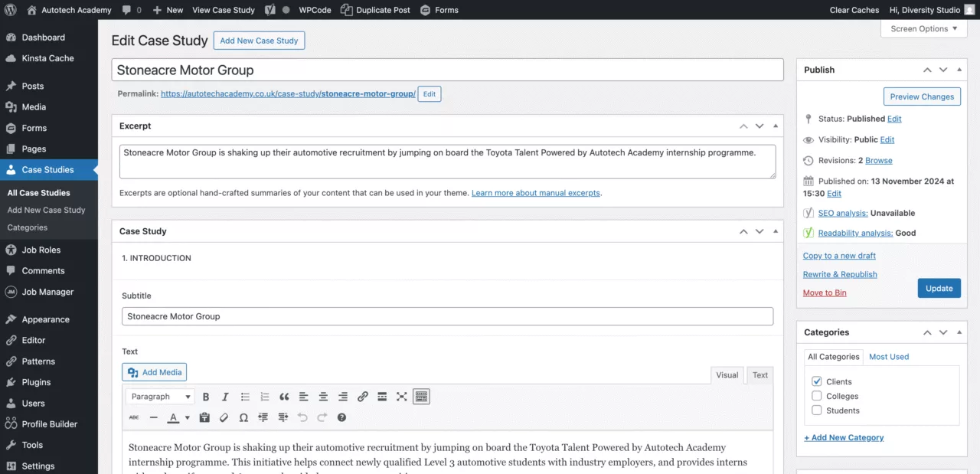Open the text color dropdown arrow
The width and height of the screenshot is (980, 474).
pos(187,417)
